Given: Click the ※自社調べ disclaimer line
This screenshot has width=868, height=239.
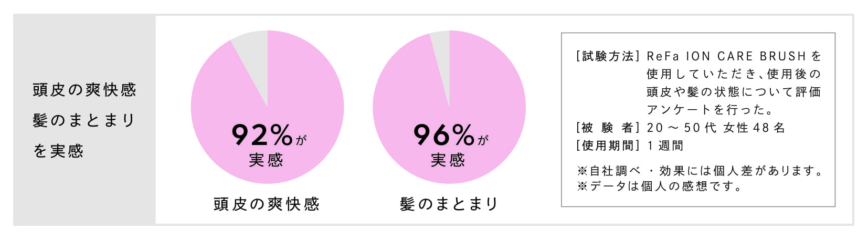Looking at the screenshot, I should [x=700, y=171].
